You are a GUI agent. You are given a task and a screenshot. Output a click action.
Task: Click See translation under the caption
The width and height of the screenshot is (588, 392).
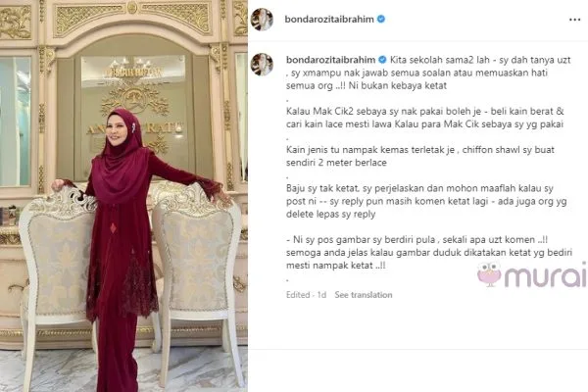click(364, 295)
